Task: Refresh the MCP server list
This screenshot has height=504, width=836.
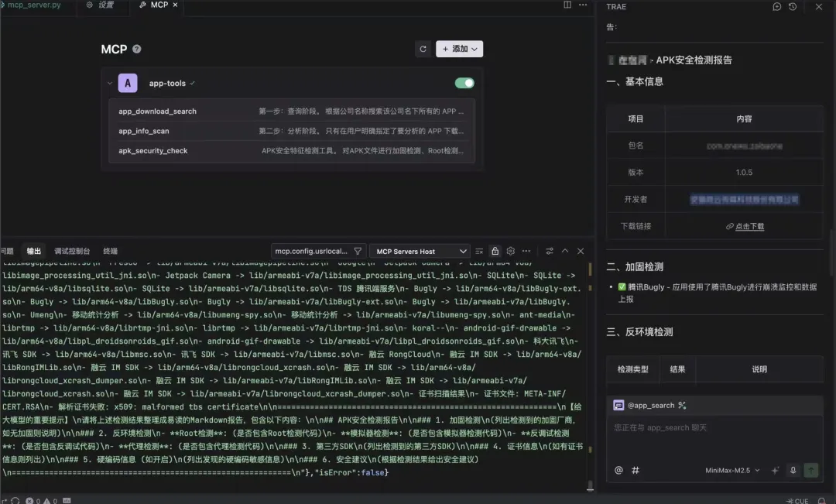Action: pos(423,49)
